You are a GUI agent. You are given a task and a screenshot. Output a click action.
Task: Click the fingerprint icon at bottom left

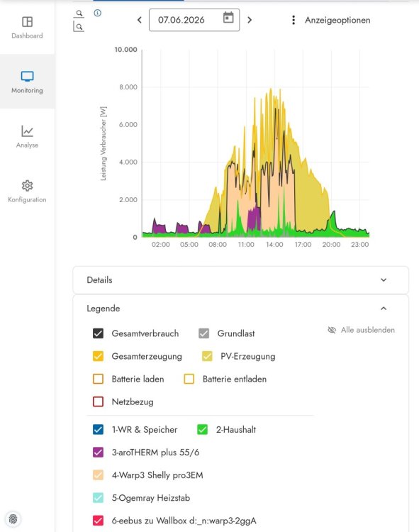point(13,519)
